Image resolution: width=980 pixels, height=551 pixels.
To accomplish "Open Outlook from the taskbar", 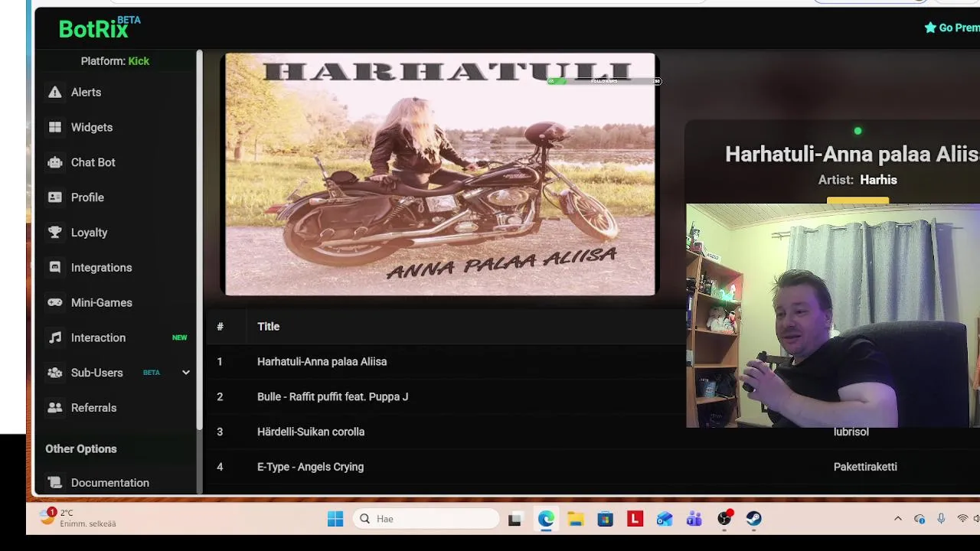I will point(665,519).
